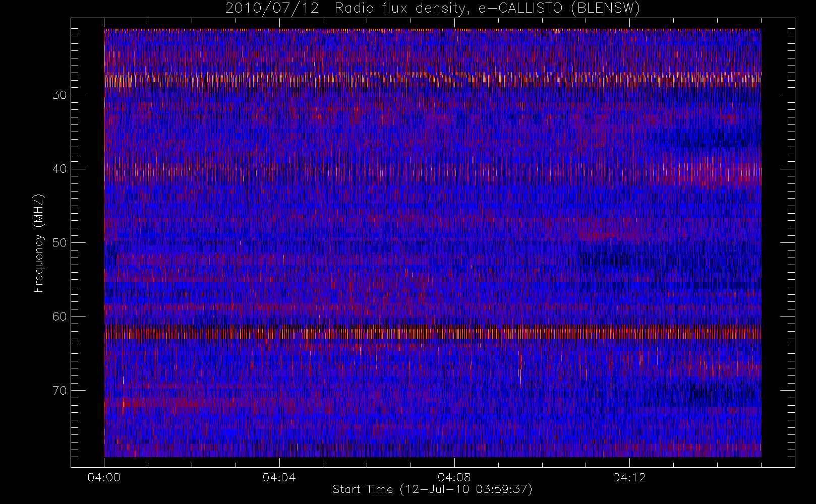Click the 'Frequency (MHZ)' axis label
Image resolution: width=816 pixels, height=504 pixels.
pos(38,243)
